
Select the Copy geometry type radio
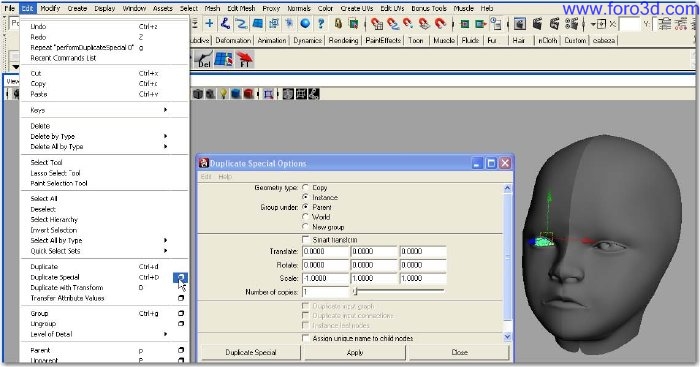(x=305, y=188)
